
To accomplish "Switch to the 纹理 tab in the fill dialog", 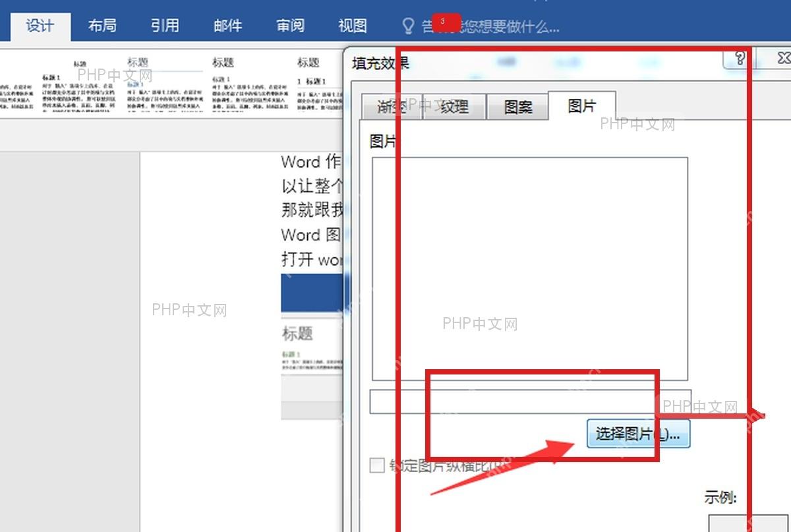I will click(x=454, y=107).
